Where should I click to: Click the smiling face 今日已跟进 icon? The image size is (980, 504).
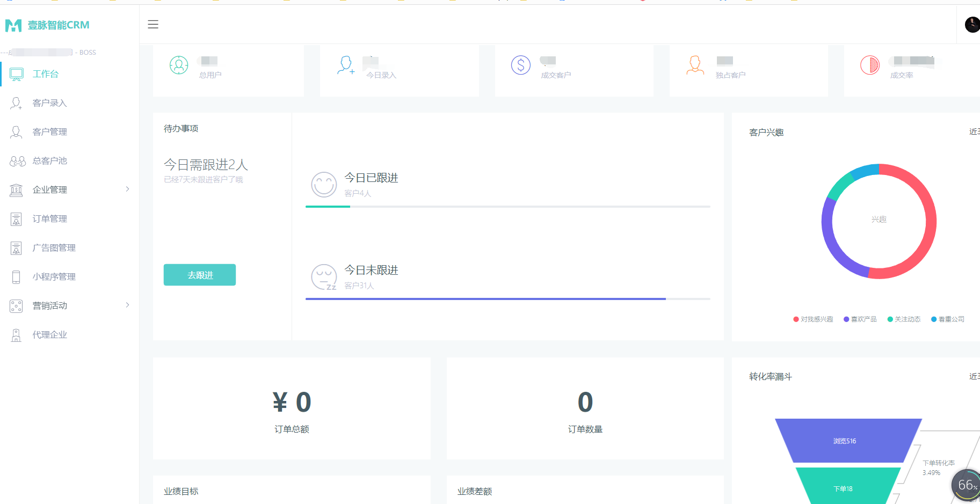(324, 185)
